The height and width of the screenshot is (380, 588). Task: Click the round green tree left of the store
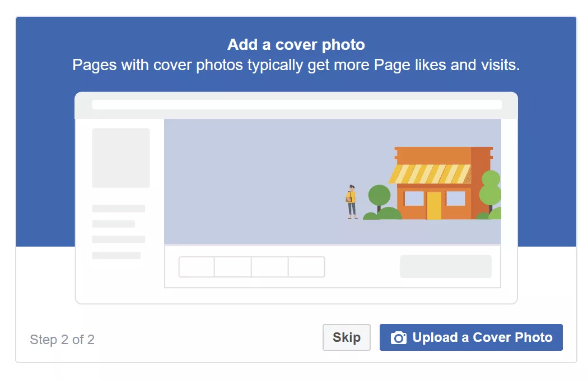(x=379, y=195)
